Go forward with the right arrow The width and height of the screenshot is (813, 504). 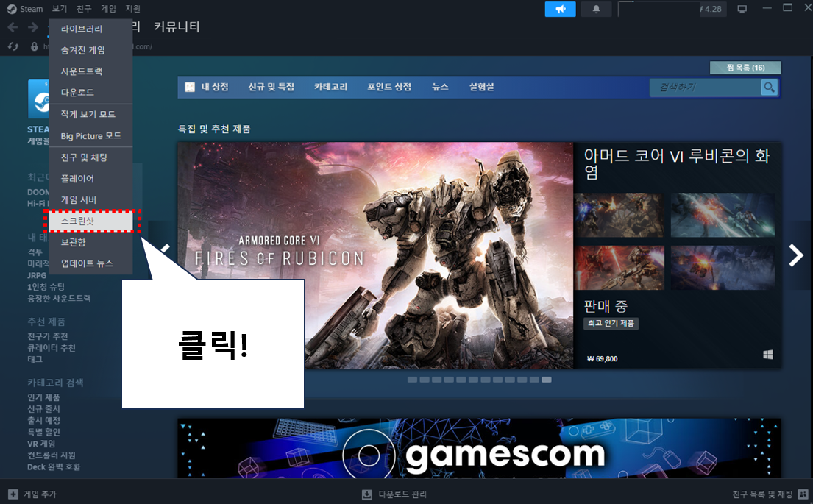pyautogui.click(x=32, y=27)
